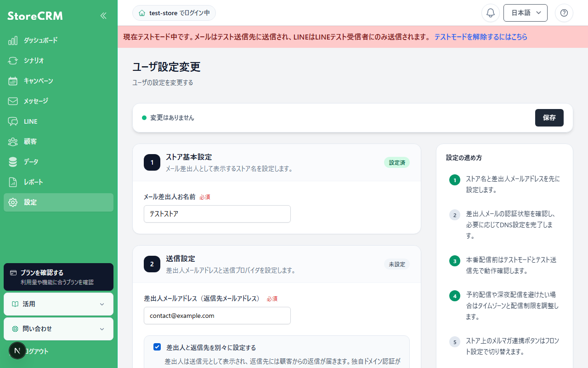Click step number 2 badge of 送信設定
This screenshot has width=588, height=368.
(x=152, y=264)
